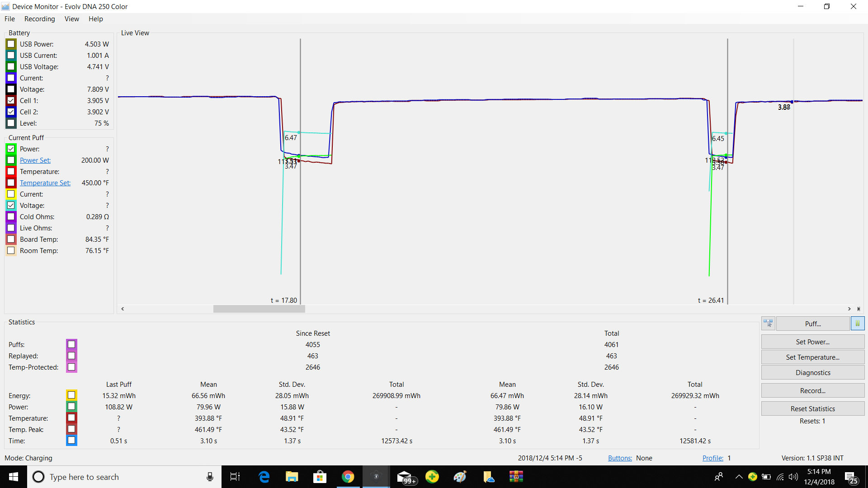The width and height of the screenshot is (868, 488).
Task: Toggle the Board Temp checkbox
Action: (11, 239)
